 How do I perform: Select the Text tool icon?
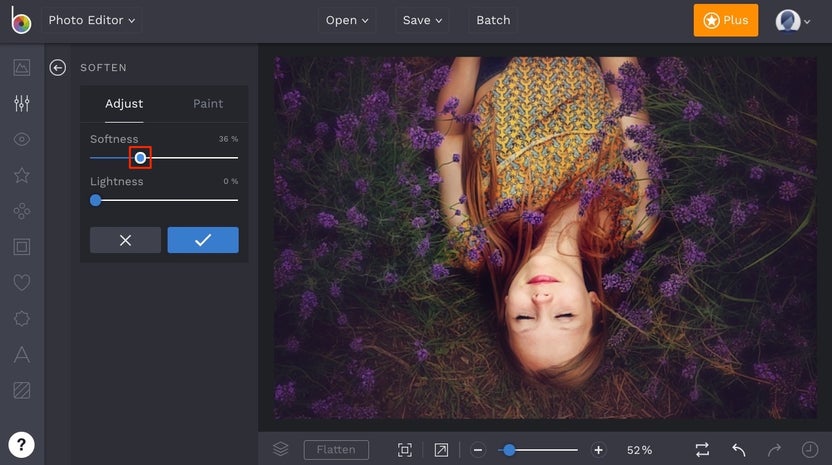tap(22, 354)
